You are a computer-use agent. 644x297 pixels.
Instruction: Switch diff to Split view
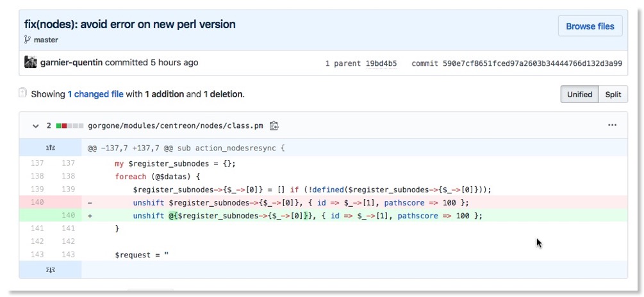coord(613,94)
